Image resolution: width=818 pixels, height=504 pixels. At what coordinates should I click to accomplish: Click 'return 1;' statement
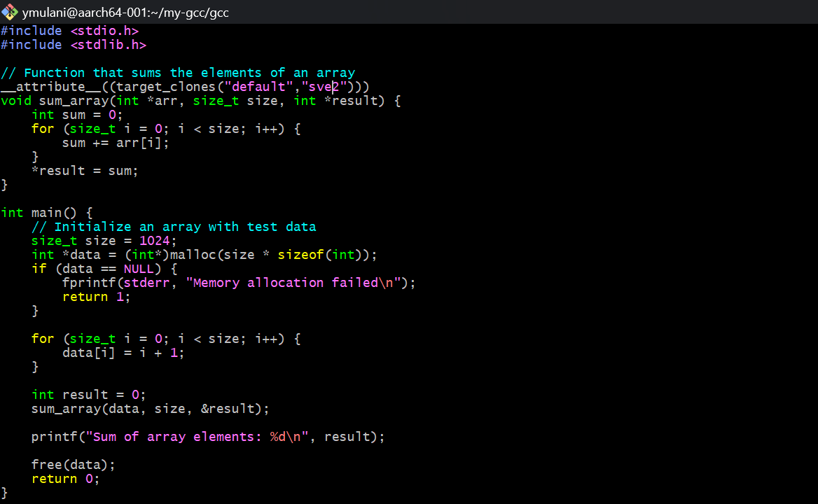97,297
